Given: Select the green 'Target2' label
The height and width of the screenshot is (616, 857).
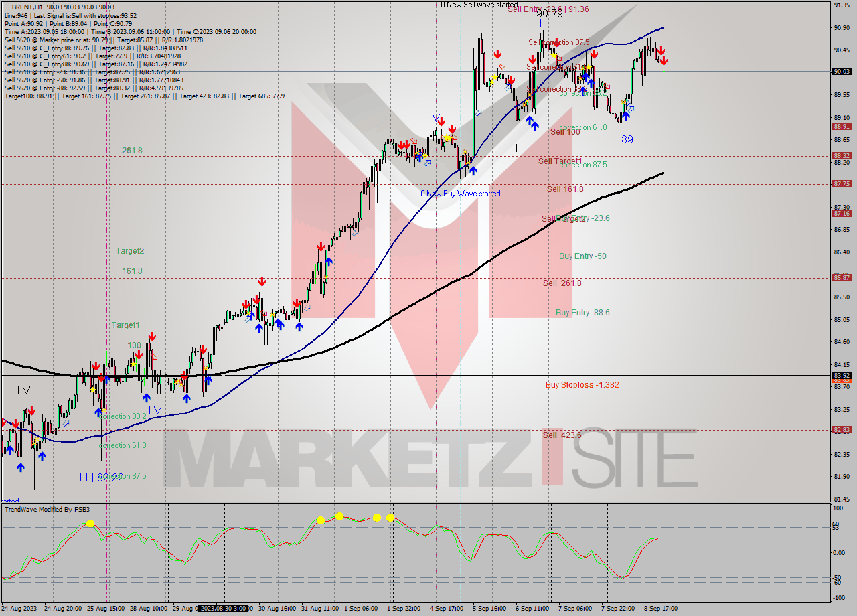Looking at the screenshot, I should [x=129, y=251].
